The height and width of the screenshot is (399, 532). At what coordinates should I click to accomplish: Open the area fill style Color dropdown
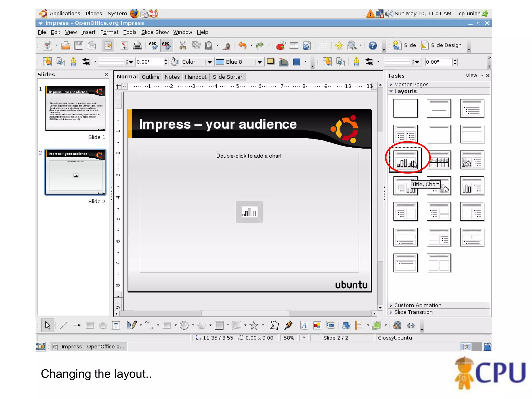[x=209, y=62]
